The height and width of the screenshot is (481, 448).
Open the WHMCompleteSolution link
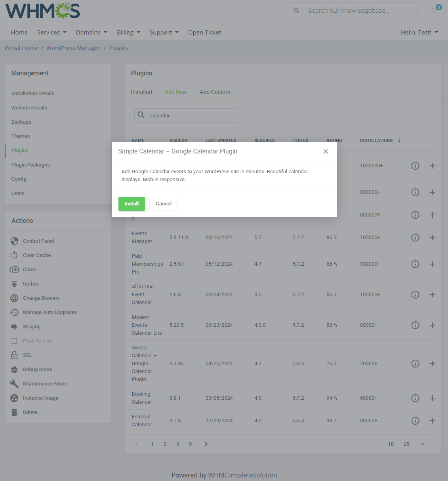click(x=242, y=475)
